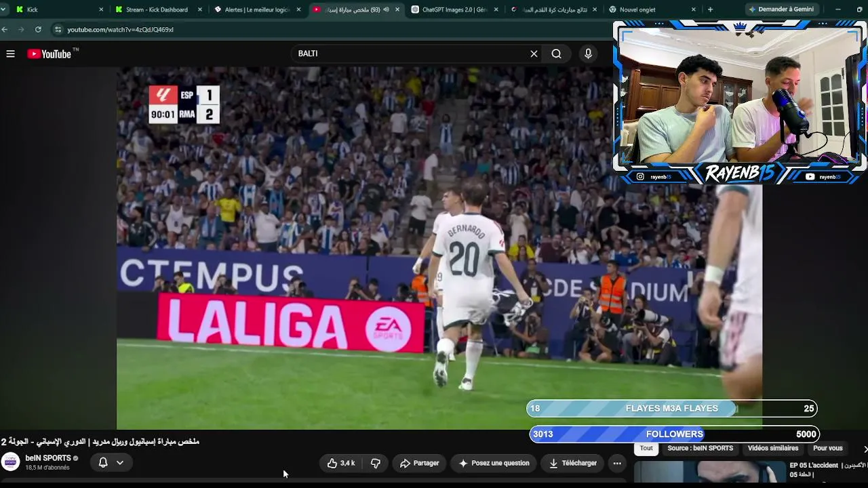Viewport: 868px width, 488px height.
Task: Open EP 05 L'accident video thumbnail
Action: pos(709,472)
